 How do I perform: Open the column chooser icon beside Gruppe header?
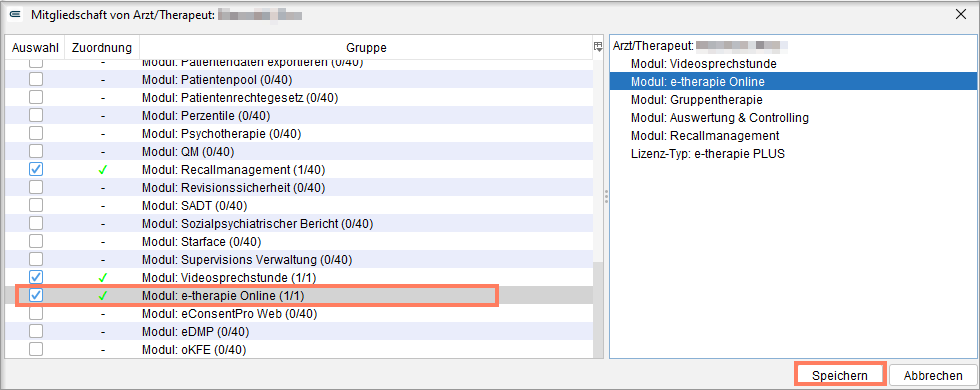pos(598,47)
